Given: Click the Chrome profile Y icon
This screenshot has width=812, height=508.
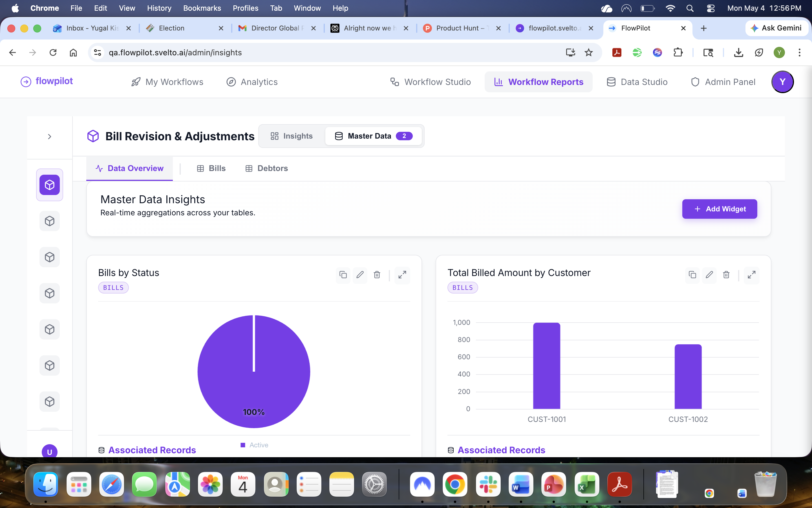Looking at the screenshot, I should [779, 52].
